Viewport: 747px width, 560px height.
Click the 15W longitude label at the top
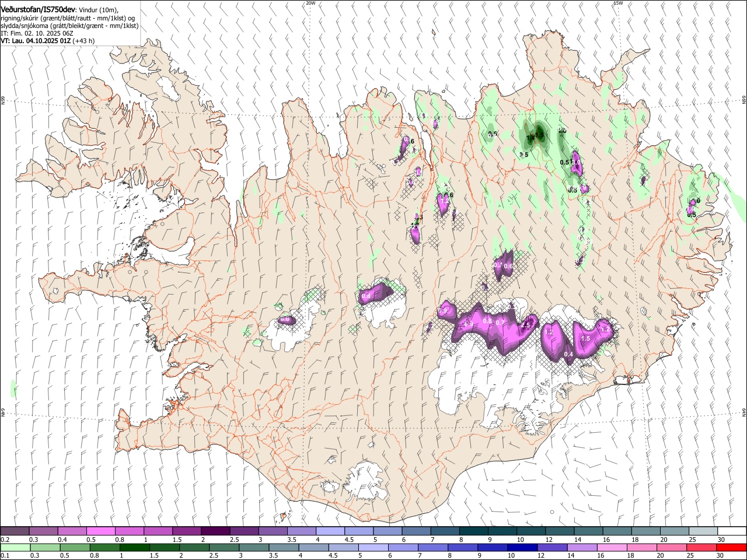pyautogui.click(x=618, y=3)
